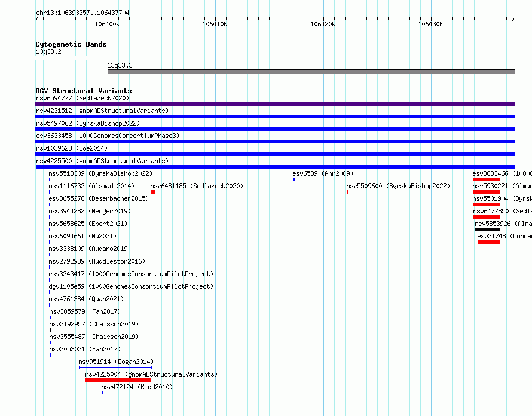Open the nsv5501904 variant label
Screen dimensions: 532x416
point(502,198)
